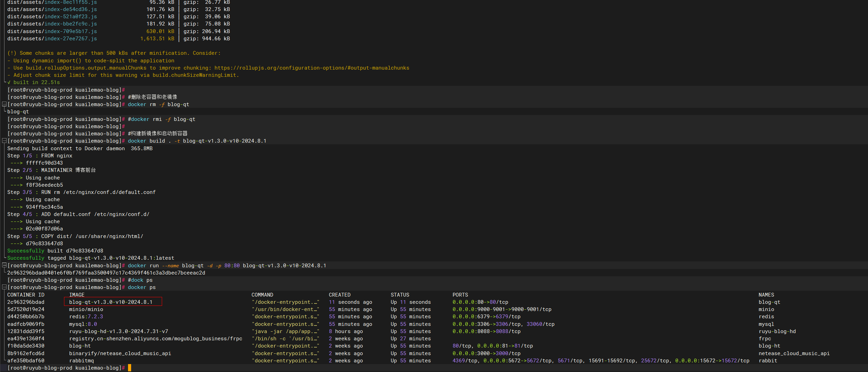868x372 pixels.
Task: Click file name index-de54cd36.js
Action: (71, 9)
